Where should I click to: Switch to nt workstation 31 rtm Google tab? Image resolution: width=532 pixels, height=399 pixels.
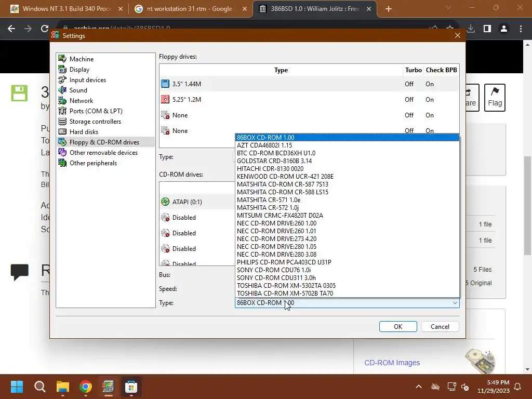190,9
